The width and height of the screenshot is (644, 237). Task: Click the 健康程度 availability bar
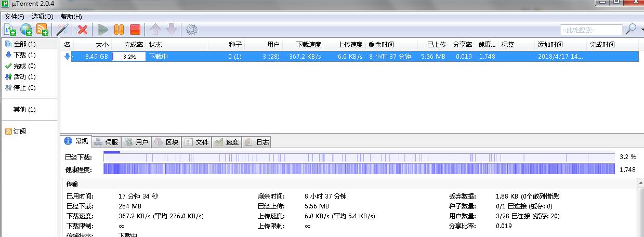point(359,169)
